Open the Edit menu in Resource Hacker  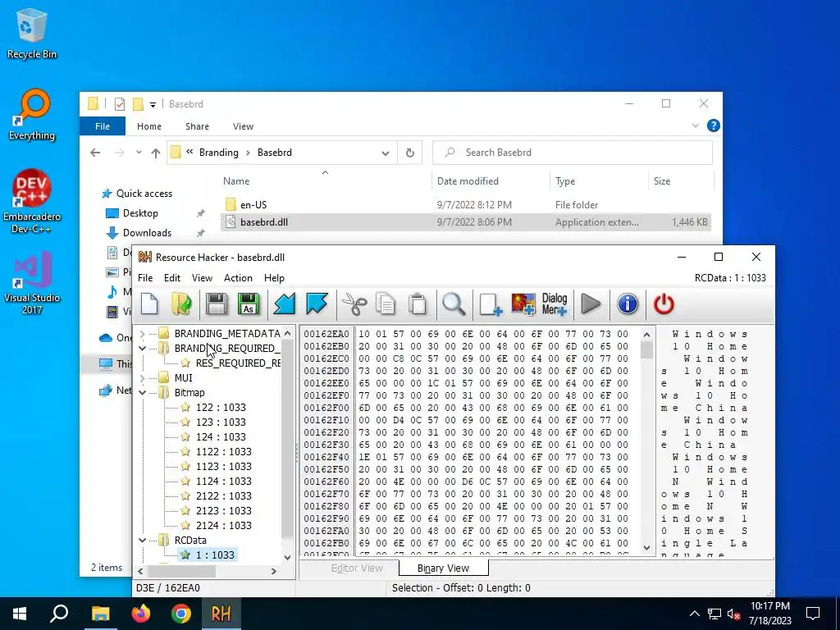[x=172, y=278]
